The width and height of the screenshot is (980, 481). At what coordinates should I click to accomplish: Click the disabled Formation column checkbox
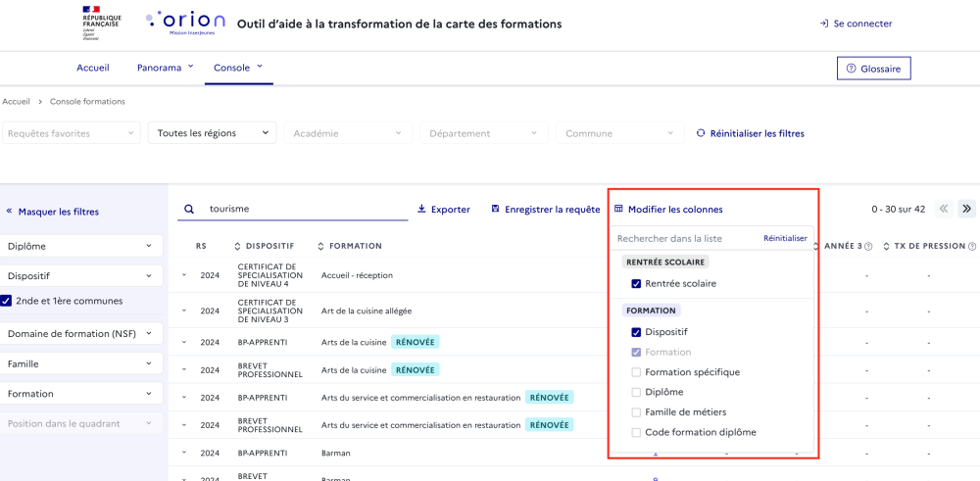(636, 353)
